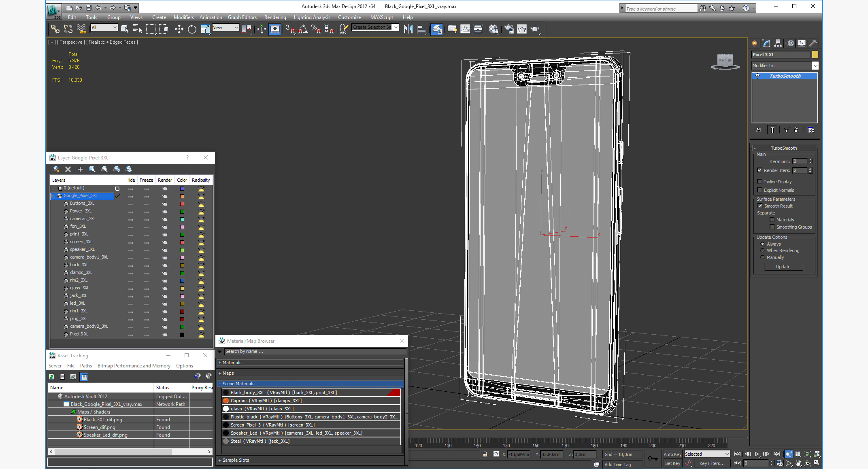
Task: Click the Buttons_3XL layer color swatch
Action: click(182, 204)
